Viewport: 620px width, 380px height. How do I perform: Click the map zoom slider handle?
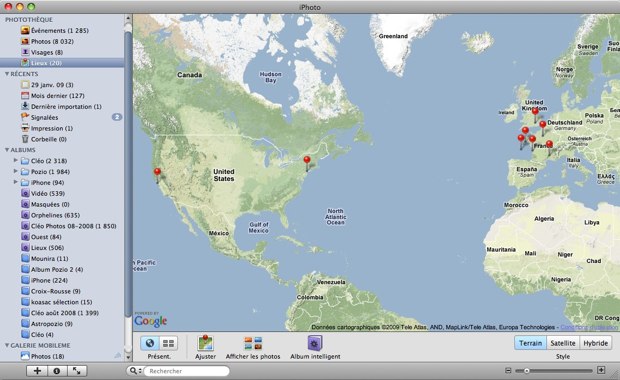click(x=527, y=371)
